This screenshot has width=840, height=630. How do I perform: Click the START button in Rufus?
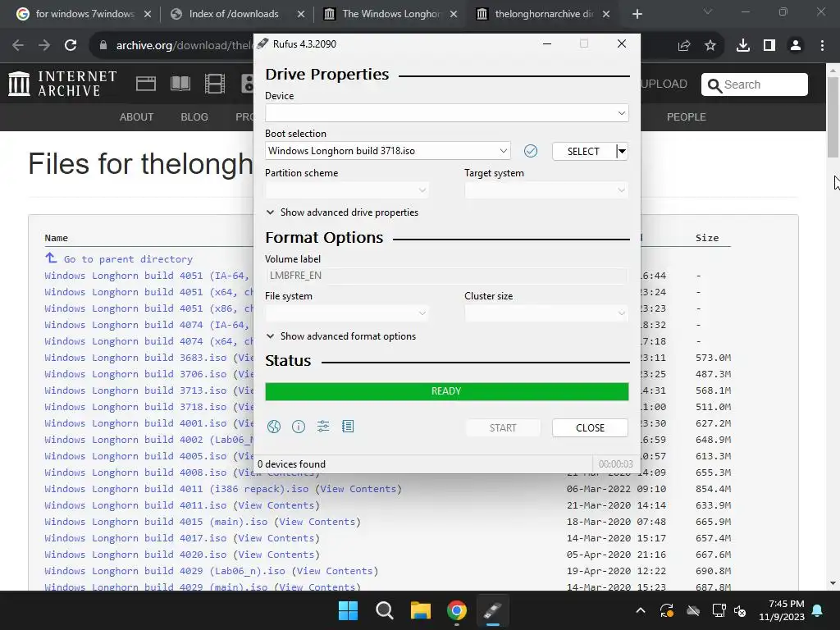point(503,427)
